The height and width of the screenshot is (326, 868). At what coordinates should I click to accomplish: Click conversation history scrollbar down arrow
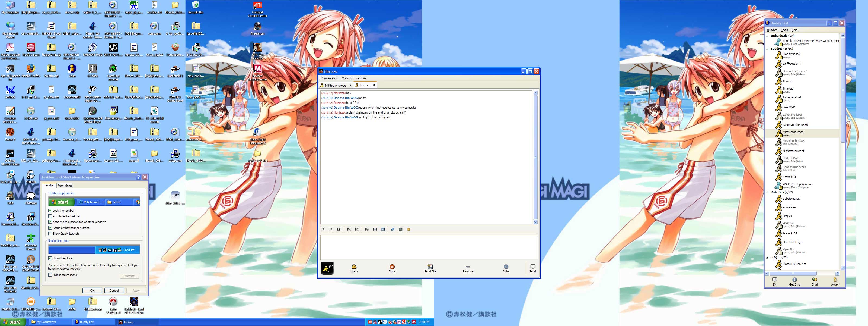535,222
